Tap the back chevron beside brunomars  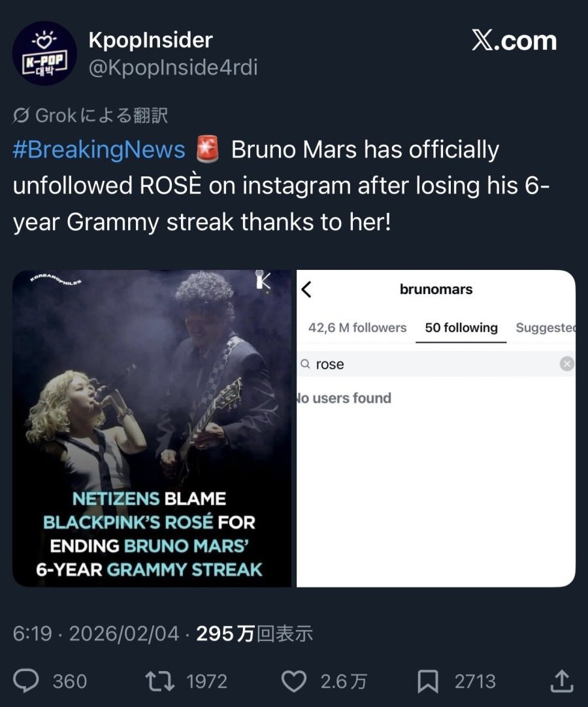tap(306, 289)
